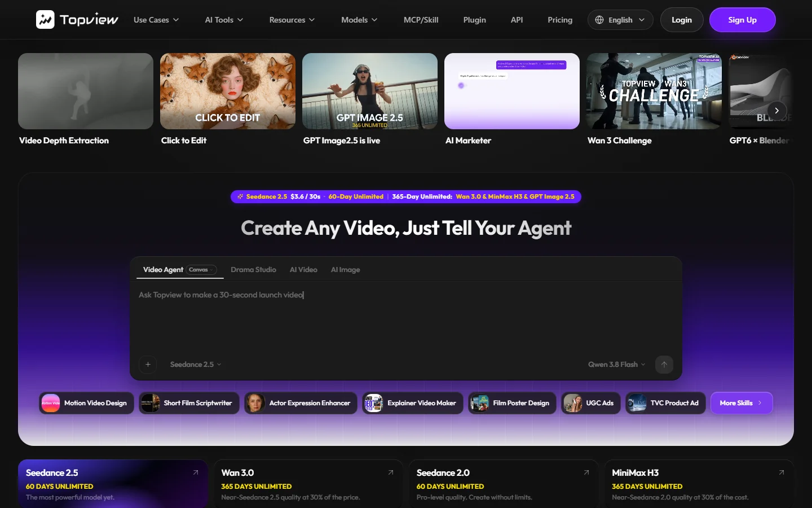This screenshot has height=508, width=812.
Task: Click the Login button
Action: tap(682, 20)
